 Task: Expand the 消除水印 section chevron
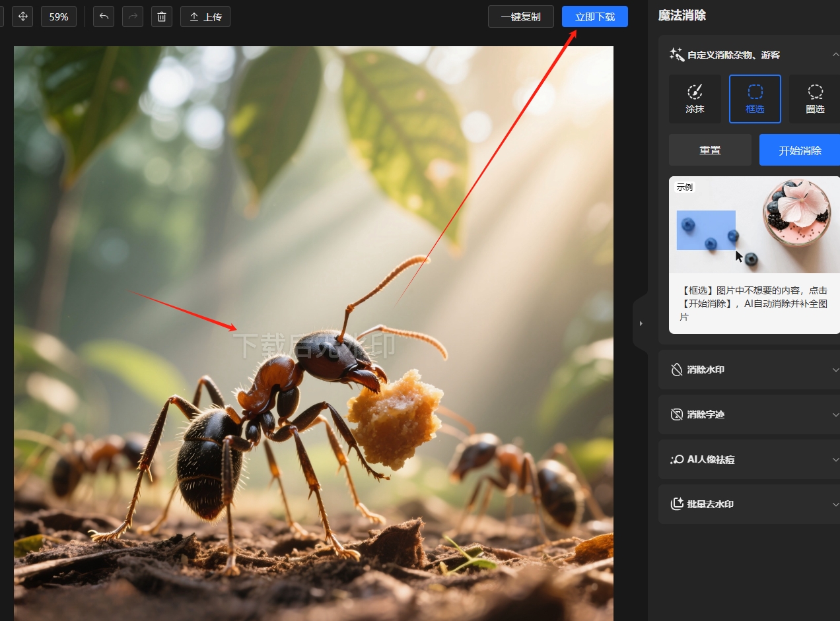pos(835,370)
